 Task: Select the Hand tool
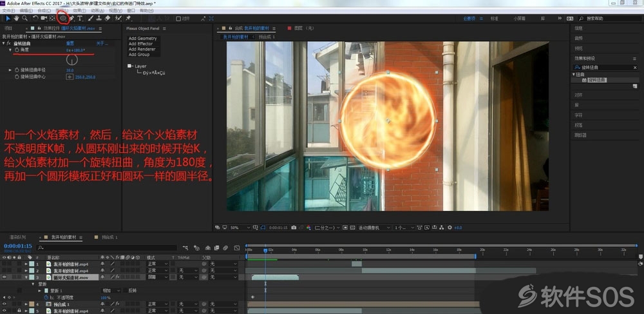coord(16,18)
